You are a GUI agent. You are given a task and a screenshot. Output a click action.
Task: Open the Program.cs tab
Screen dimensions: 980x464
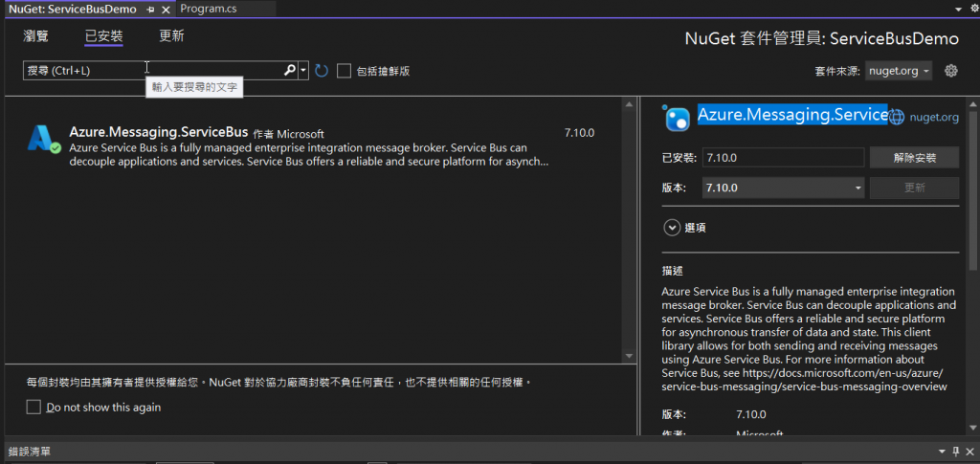point(209,10)
